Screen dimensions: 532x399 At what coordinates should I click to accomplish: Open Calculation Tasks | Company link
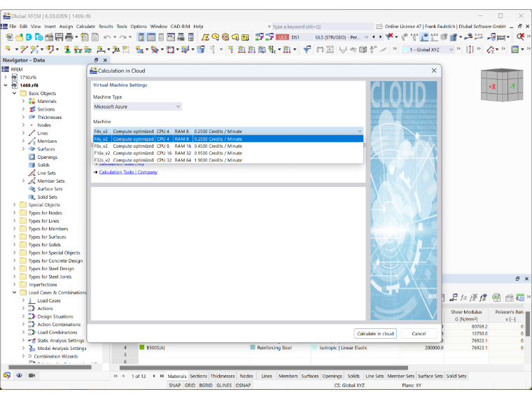click(x=128, y=172)
